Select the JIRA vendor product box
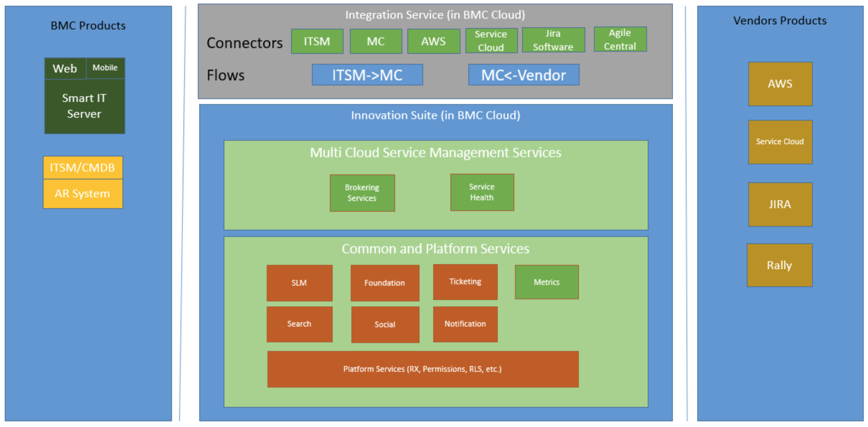The height and width of the screenshot is (427, 868). [780, 204]
